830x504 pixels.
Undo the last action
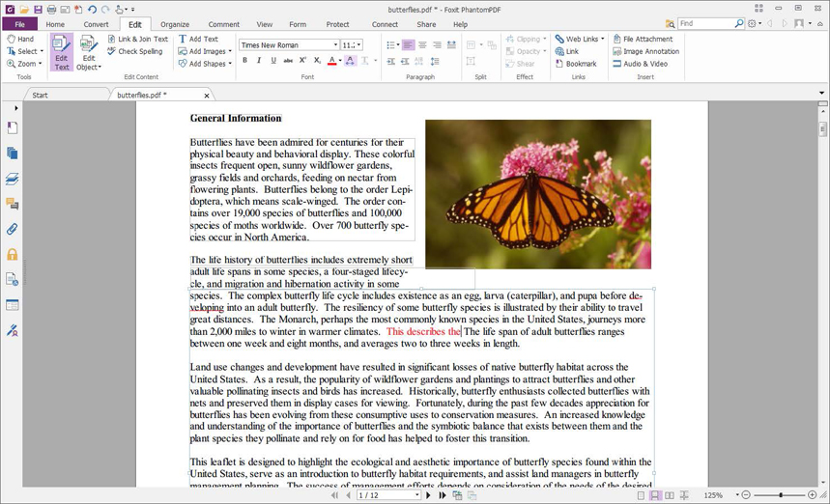92,9
